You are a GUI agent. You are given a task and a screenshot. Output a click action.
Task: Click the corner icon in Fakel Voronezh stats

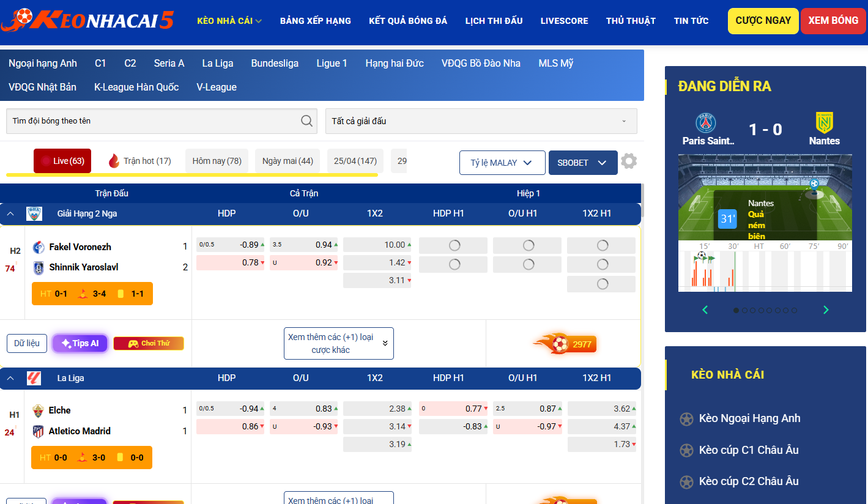pyautogui.click(x=83, y=294)
